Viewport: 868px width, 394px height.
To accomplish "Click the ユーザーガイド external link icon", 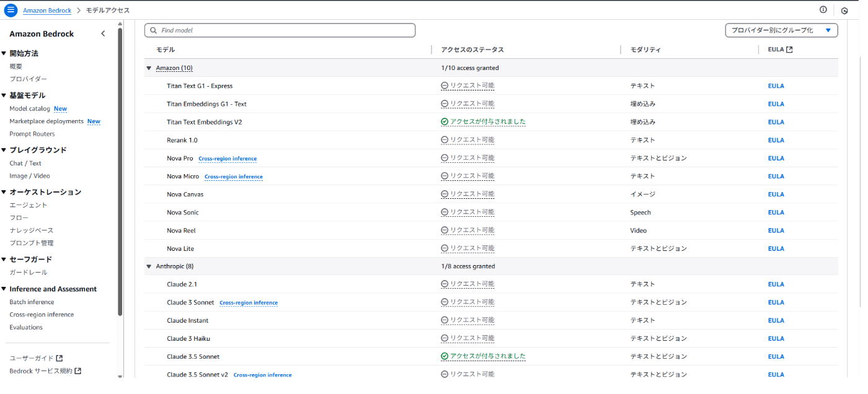I will coord(60,358).
